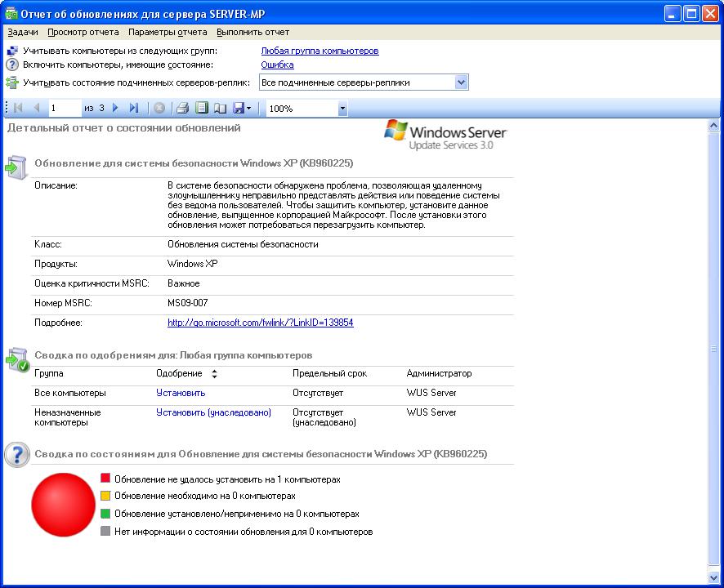Go to first report page
This screenshot has width=724, height=588.
tap(19, 108)
